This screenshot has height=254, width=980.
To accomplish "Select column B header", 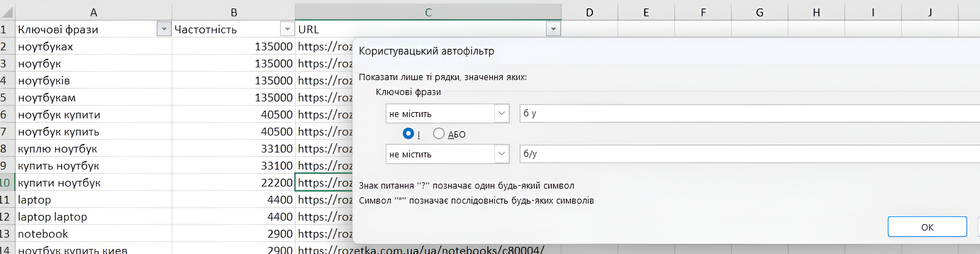I will click(x=234, y=12).
